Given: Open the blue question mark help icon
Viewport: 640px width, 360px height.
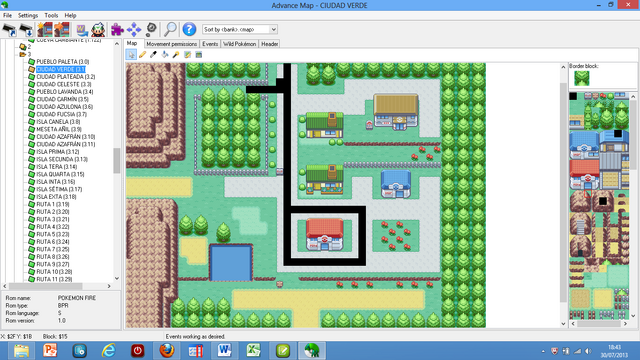Looking at the screenshot, I should (x=189, y=29).
